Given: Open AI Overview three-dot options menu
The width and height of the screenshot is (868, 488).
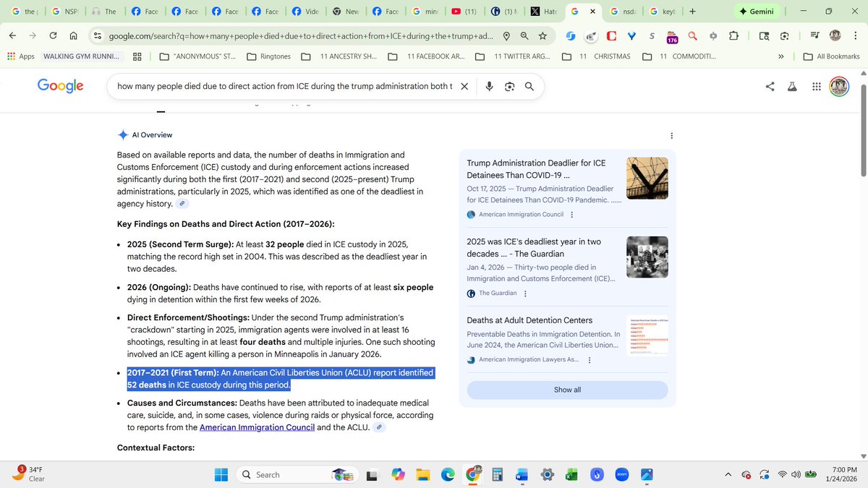Looking at the screenshot, I should click(x=672, y=135).
